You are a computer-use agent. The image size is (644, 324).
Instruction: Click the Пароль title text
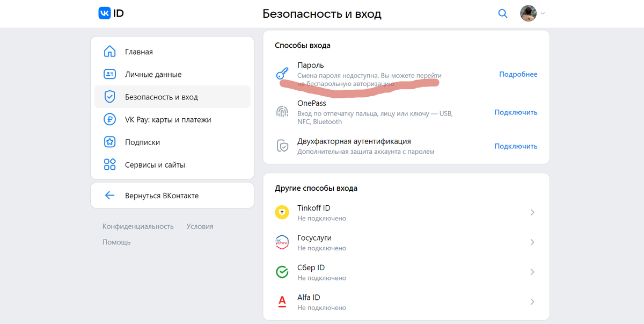(311, 65)
